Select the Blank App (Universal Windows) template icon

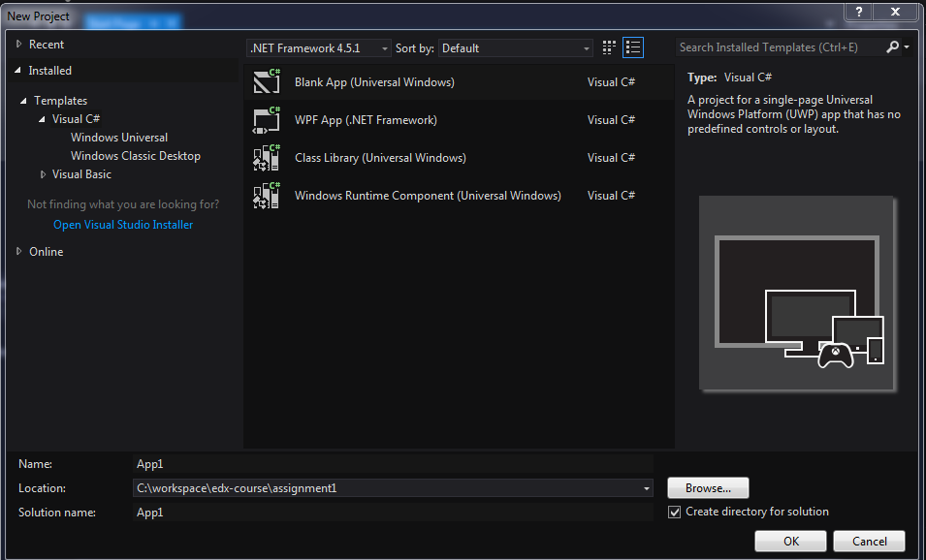267,81
